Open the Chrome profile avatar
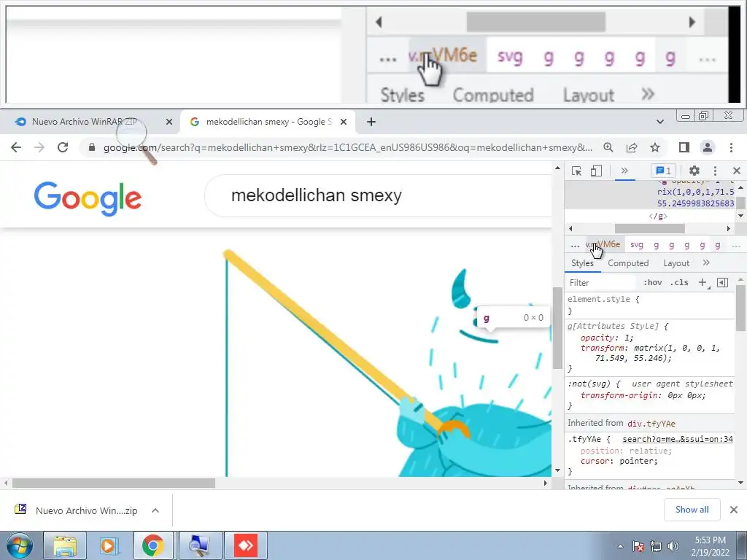747x560 pixels. point(708,147)
